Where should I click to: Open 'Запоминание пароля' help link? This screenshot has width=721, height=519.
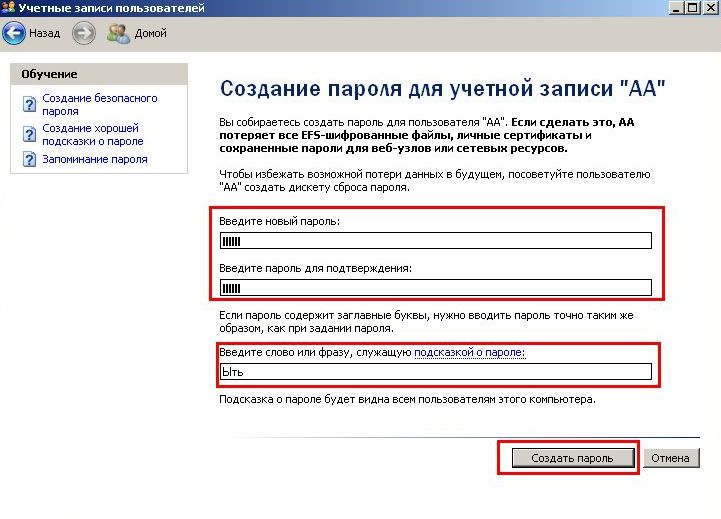tap(95, 159)
